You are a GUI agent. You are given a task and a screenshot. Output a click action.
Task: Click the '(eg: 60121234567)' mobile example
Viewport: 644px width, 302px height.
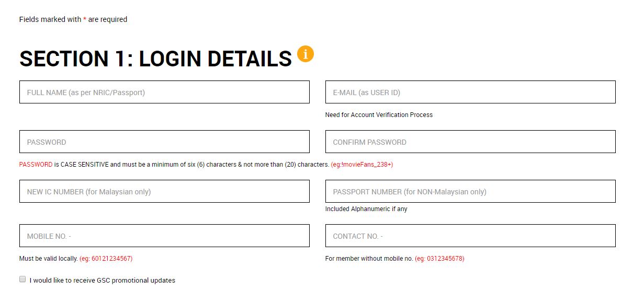pyautogui.click(x=106, y=259)
